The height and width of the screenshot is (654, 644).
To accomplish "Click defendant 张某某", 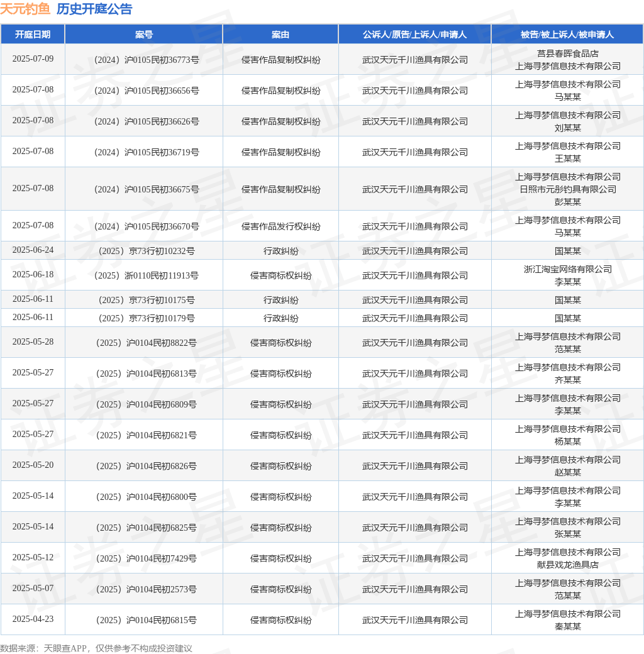I will 568,535.
